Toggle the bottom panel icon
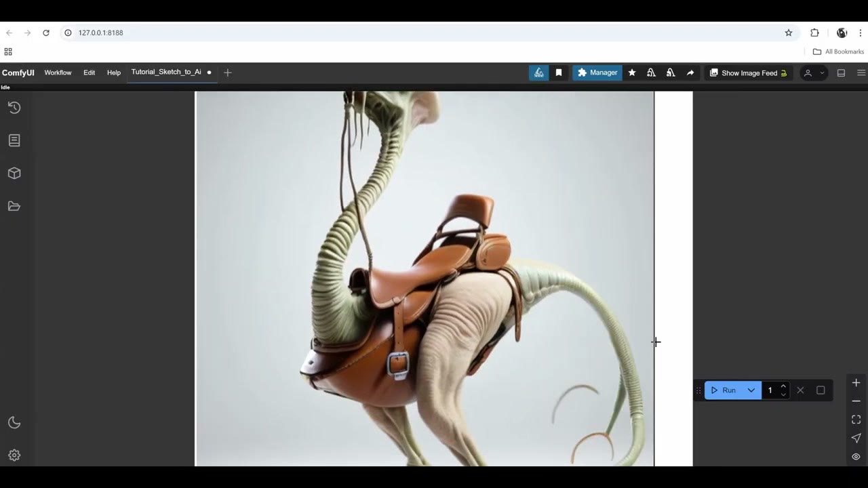The width and height of the screenshot is (868, 488). pos(841,73)
